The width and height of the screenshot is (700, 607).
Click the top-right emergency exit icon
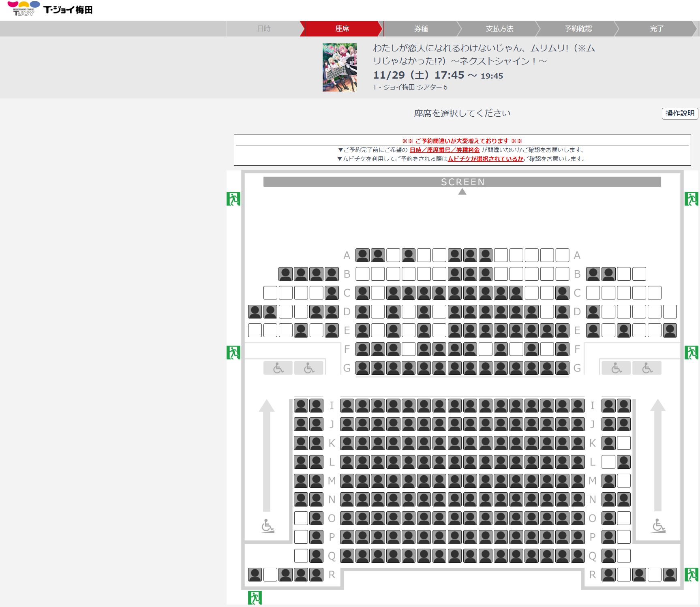[691, 199]
